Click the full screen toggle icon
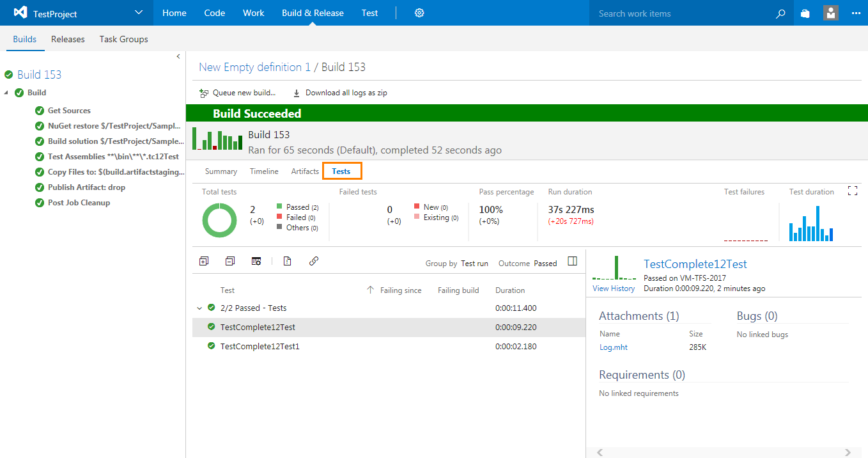This screenshot has width=868, height=458. pos(852,191)
